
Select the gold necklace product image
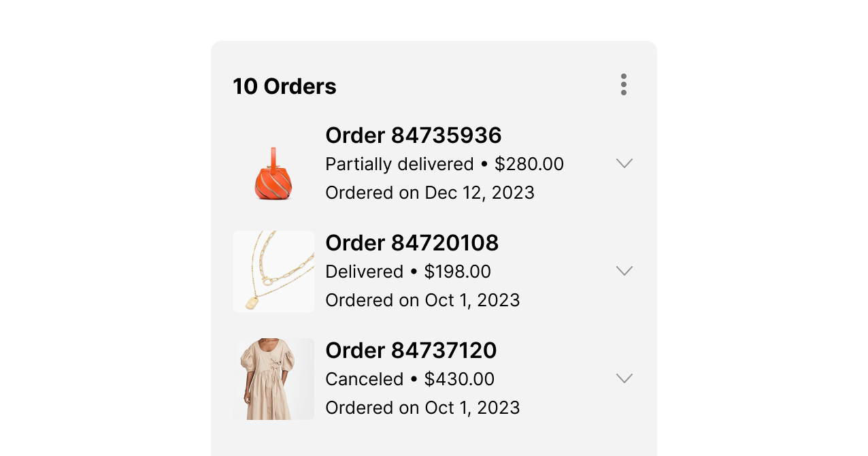[273, 271]
